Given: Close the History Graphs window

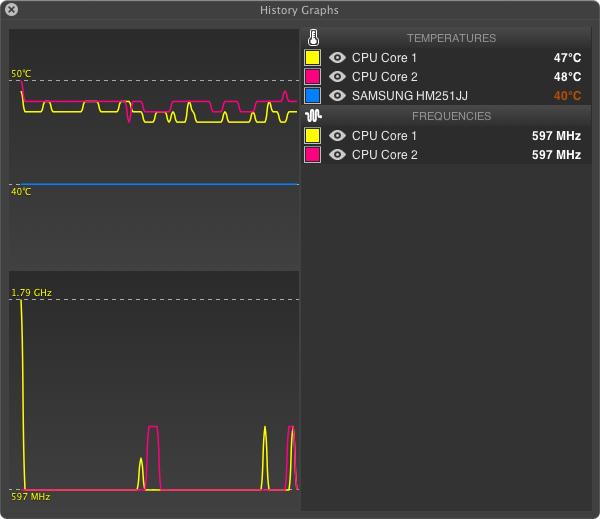Looking at the screenshot, I should (11, 10).
